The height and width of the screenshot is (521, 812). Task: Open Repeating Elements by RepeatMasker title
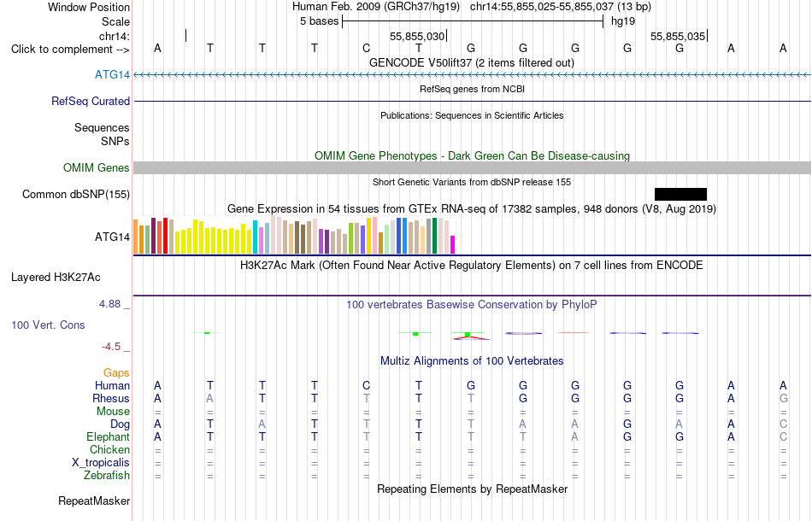click(473, 489)
